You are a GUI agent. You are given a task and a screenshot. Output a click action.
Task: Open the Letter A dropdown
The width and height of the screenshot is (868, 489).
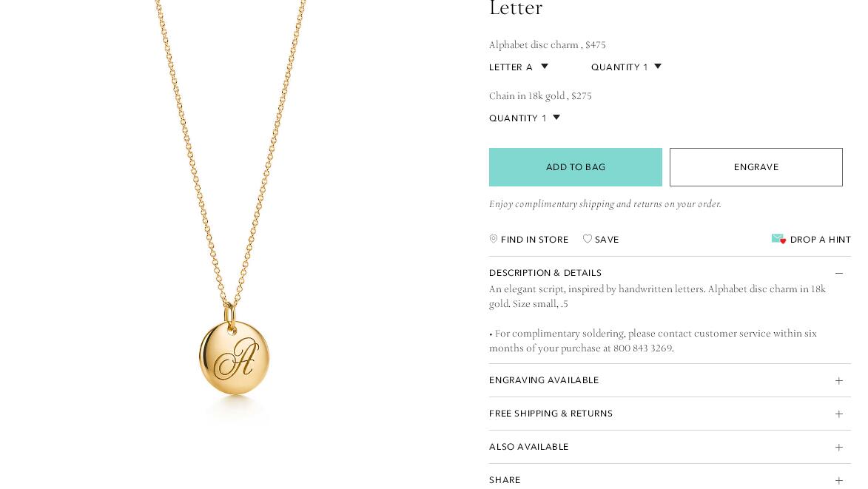(x=519, y=67)
